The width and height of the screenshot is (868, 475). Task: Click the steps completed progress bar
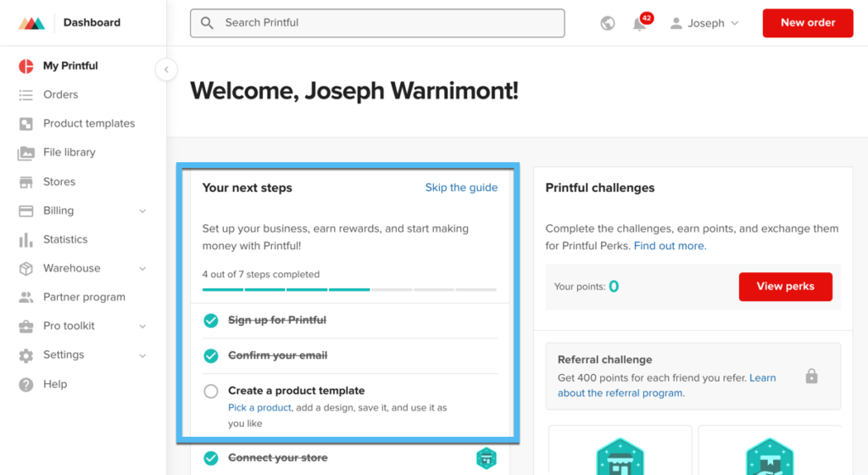tap(349, 289)
